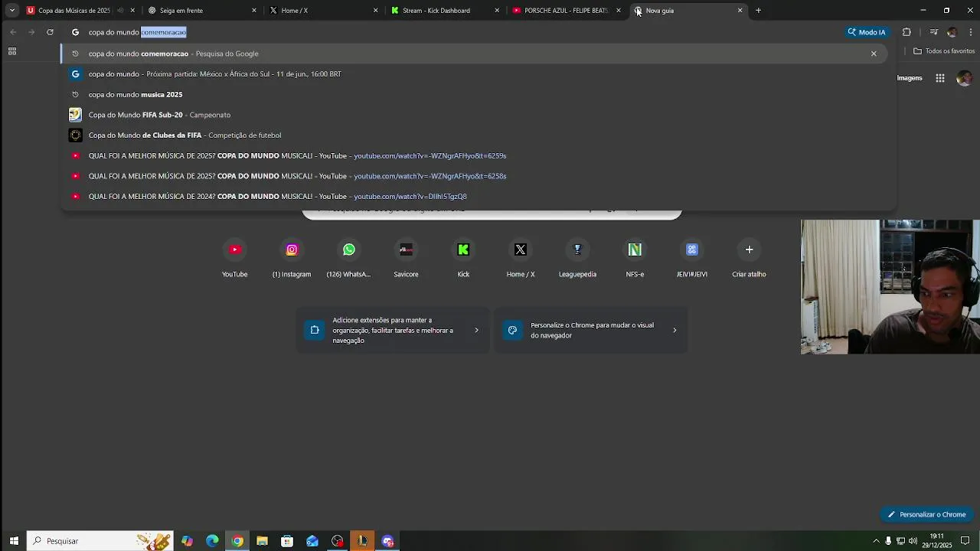Open Chrome's three-dot menu
980x551 pixels.
[x=971, y=32]
